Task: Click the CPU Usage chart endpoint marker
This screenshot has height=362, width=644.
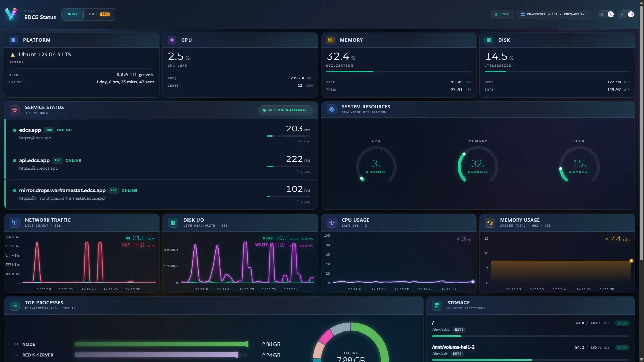Action: pyautogui.click(x=473, y=282)
